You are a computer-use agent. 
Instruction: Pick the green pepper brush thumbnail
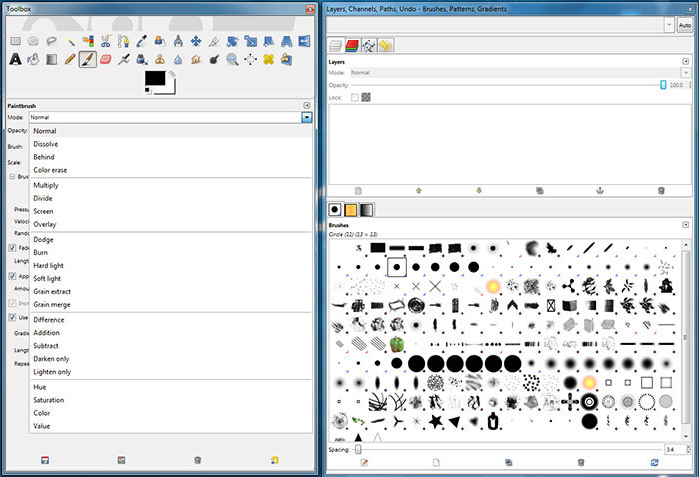[x=396, y=344]
